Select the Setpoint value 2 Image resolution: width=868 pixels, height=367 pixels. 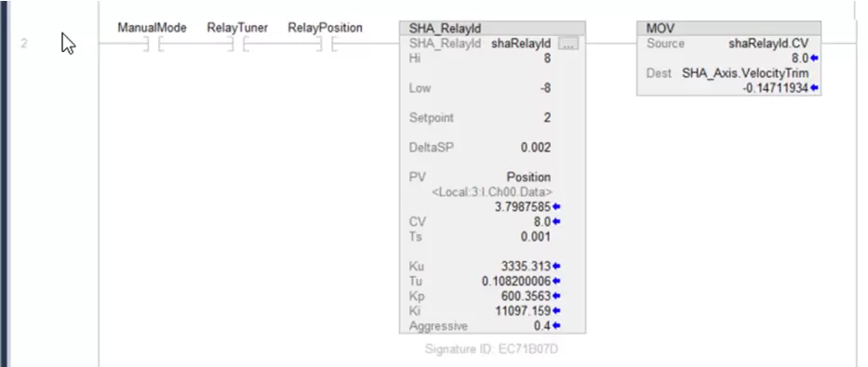[x=547, y=118]
